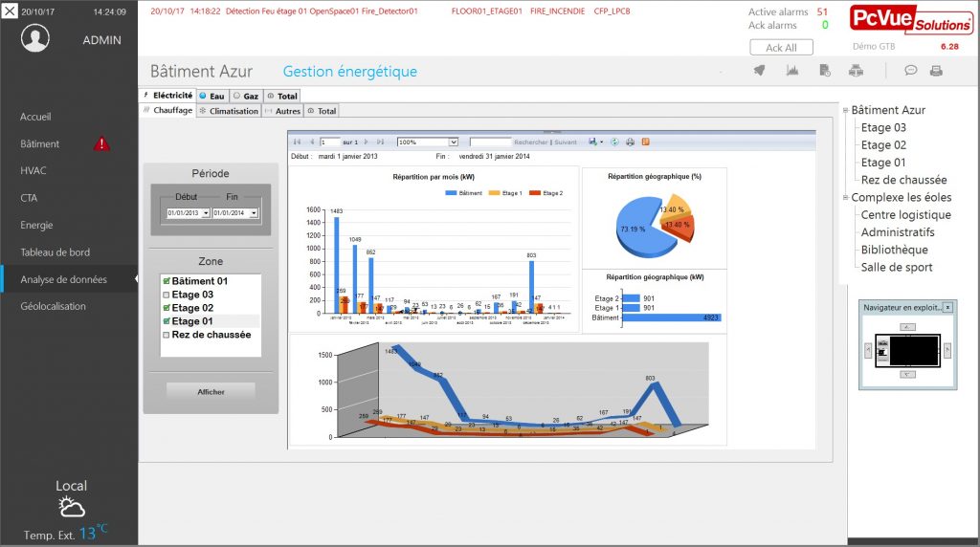
Task: Click the printer icon in report viewer toolbar
Action: click(630, 142)
